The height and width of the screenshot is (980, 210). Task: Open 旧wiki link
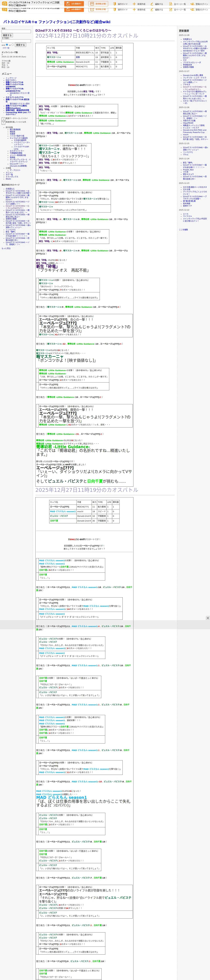(8, 179)
